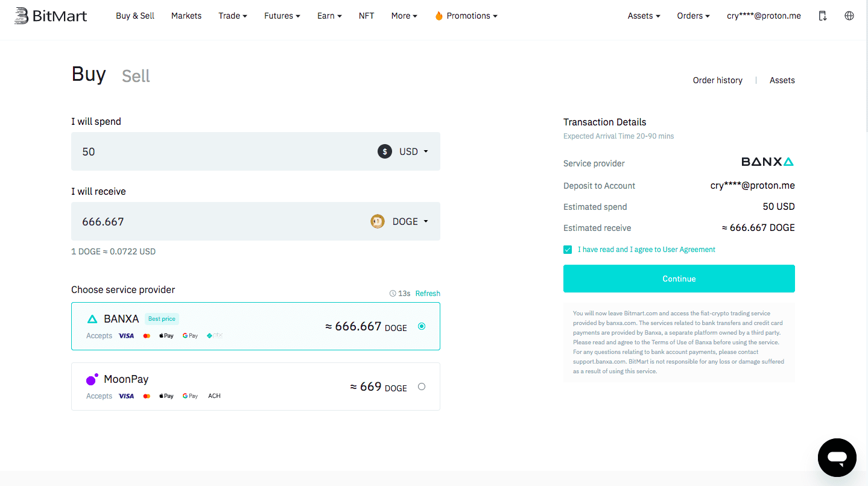
Task: Click the Estimated receive ≈ 666.667 DOGE value
Action: (758, 228)
